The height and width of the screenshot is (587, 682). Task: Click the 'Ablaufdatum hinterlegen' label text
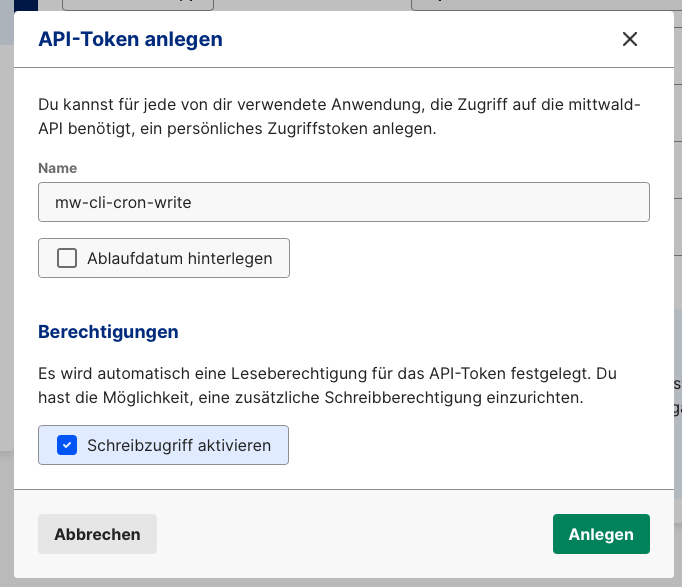click(179, 258)
